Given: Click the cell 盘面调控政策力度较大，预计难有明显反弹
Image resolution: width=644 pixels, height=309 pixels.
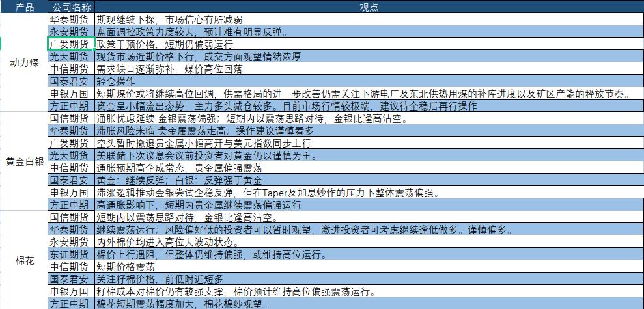Looking at the screenshot, I should (x=369, y=32).
